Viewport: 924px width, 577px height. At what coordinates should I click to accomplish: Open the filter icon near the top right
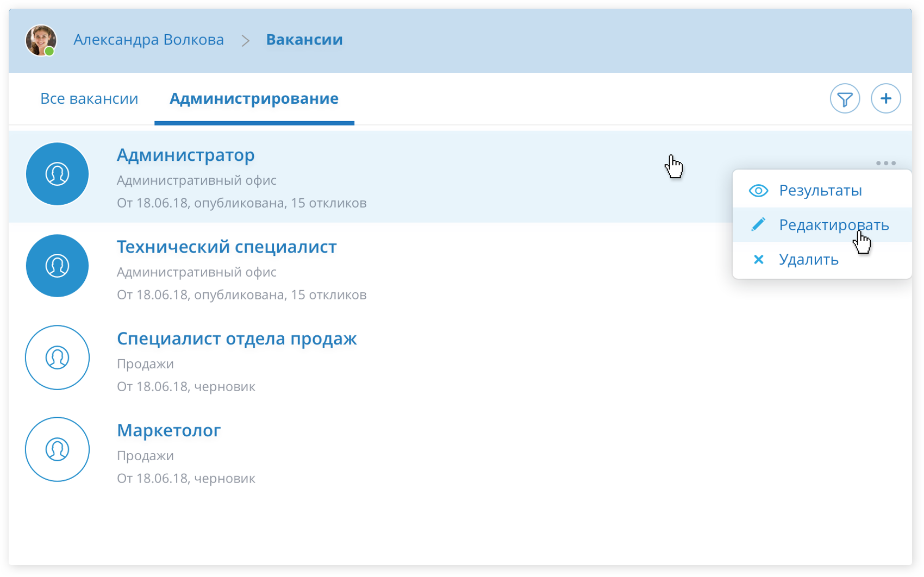pos(844,99)
